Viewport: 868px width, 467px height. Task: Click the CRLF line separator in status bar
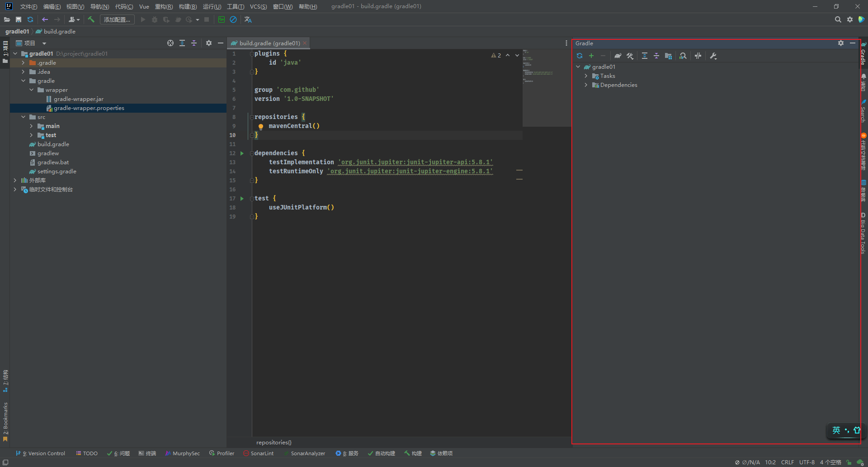tap(788, 462)
